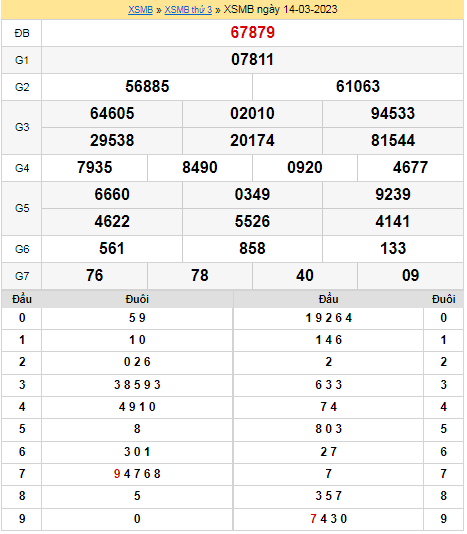Viewport: 467px width, 534px height.
Task: Select G2 number 56885
Action: (x=147, y=87)
